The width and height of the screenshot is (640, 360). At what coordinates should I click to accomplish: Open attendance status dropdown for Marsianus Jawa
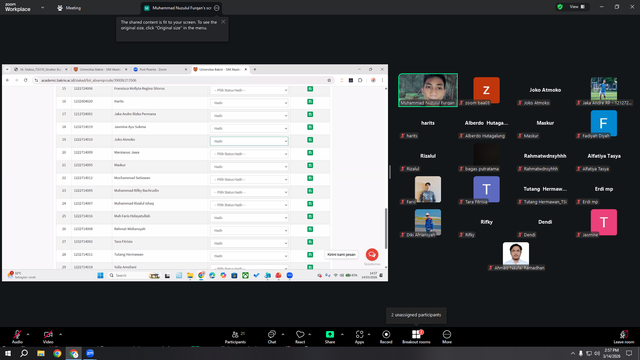[x=249, y=154]
